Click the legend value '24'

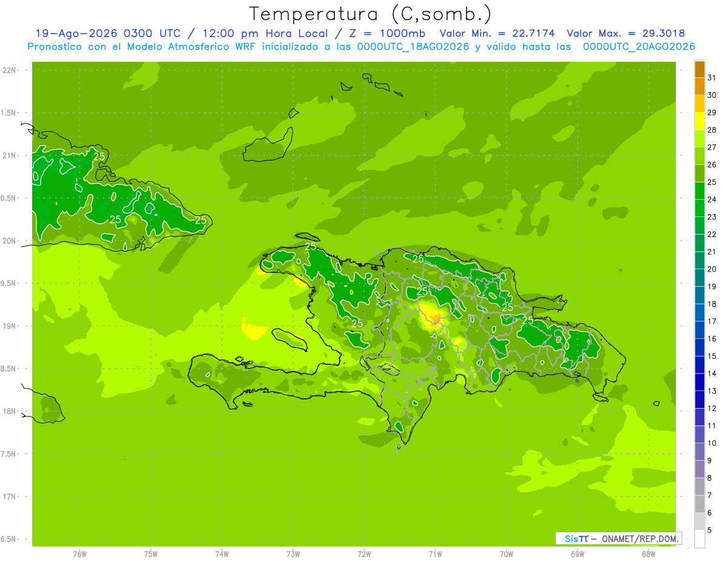pos(712,199)
